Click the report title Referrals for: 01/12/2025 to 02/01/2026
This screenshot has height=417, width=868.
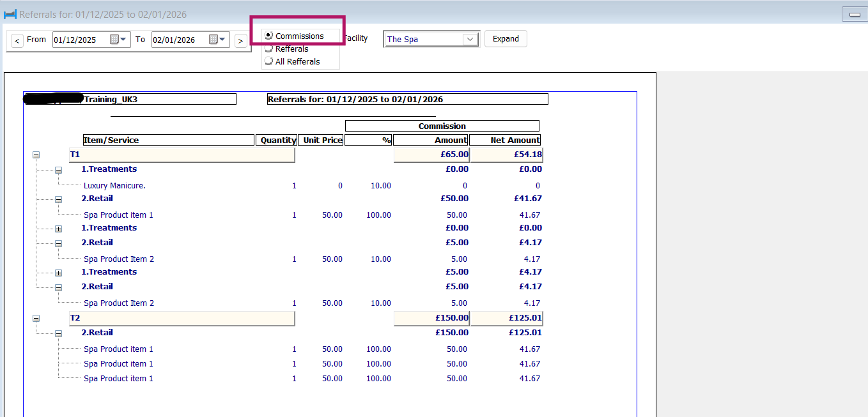coord(407,100)
